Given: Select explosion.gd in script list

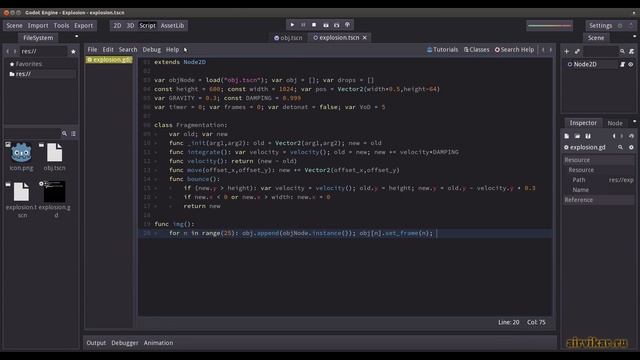Looking at the screenshot, I should point(109,60).
